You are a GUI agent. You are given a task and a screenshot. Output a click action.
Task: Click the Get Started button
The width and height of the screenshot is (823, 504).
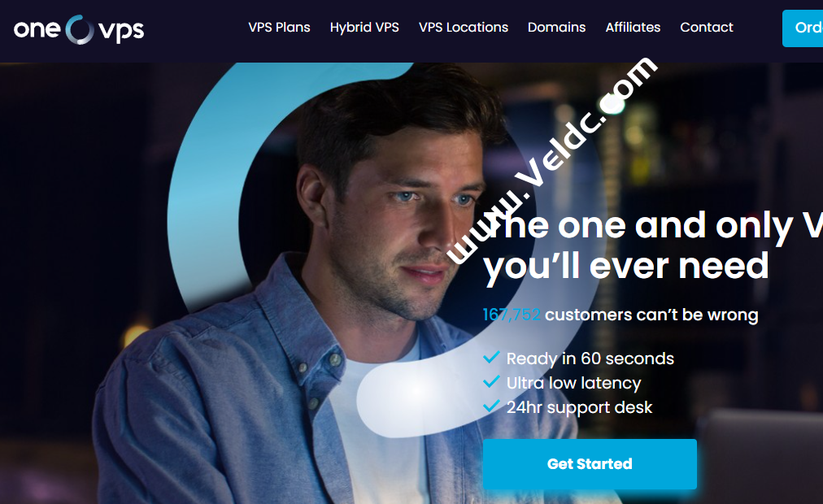[x=590, y=464]
